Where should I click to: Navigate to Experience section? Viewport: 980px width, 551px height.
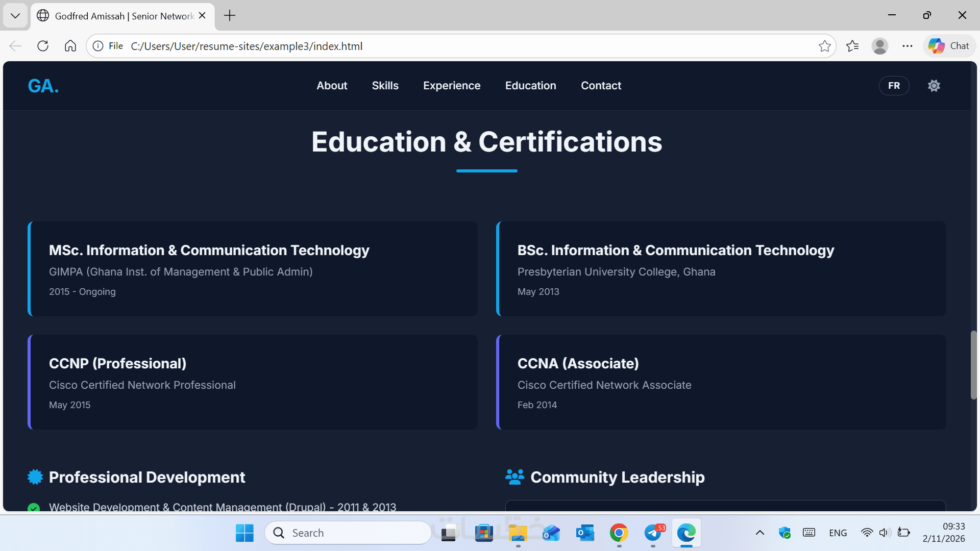(452, 86)
